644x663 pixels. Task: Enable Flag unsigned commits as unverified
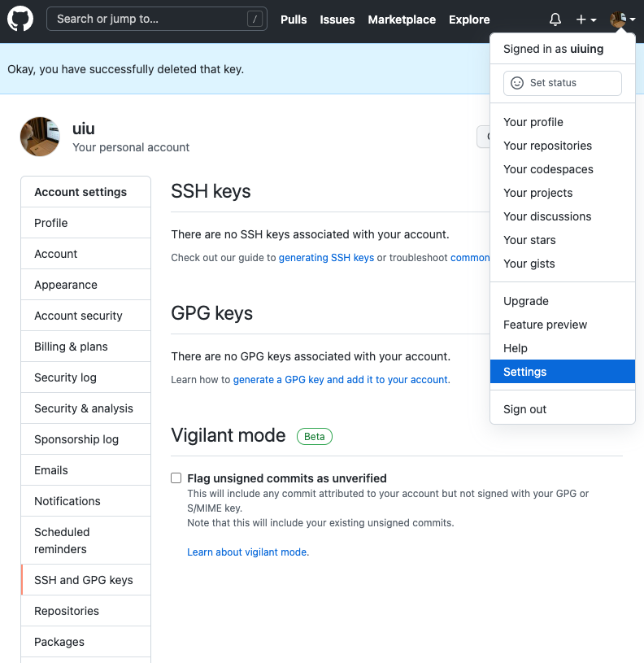(176, 478)
